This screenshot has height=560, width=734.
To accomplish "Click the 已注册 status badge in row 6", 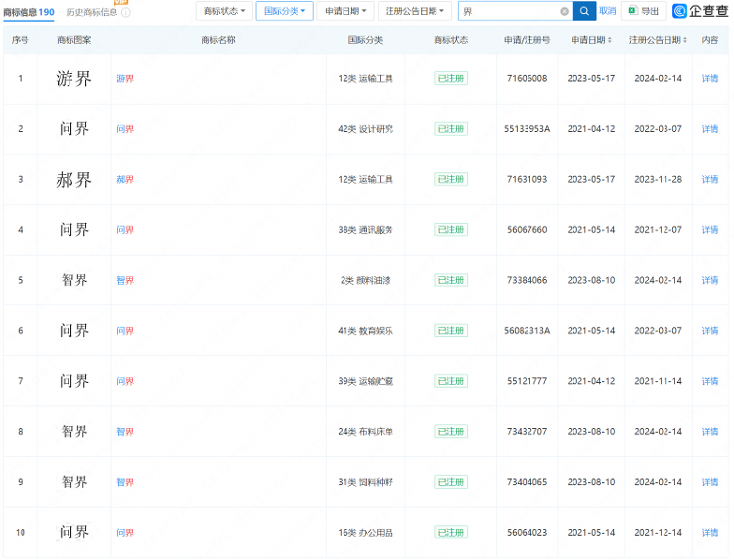I will [x=450, y=331].
